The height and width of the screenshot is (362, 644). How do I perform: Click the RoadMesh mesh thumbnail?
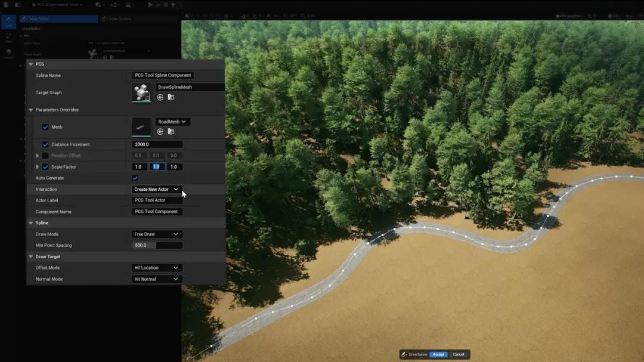[141, 127]
